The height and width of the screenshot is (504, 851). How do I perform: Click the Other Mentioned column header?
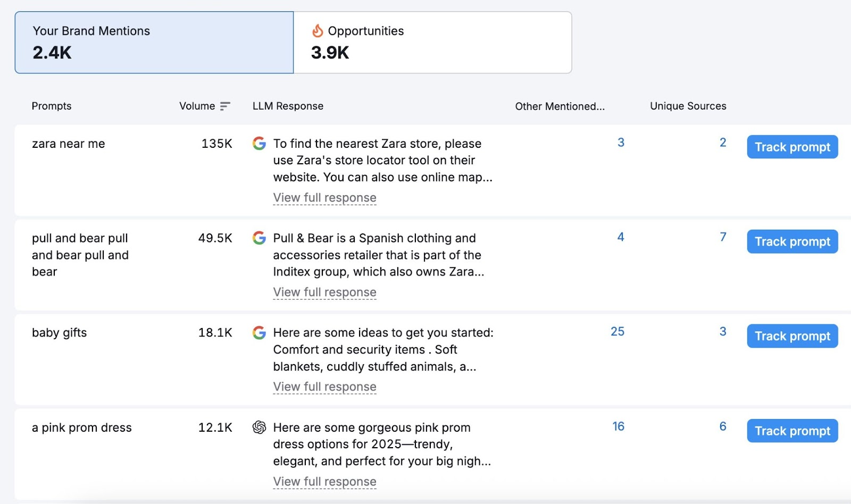coord(560,106)
